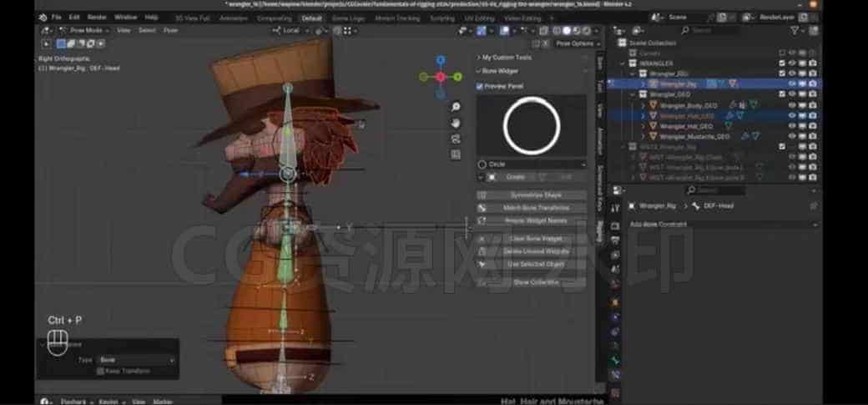Open the Pose Options dropdown
The image size is (868, 405).
[578, 43]
